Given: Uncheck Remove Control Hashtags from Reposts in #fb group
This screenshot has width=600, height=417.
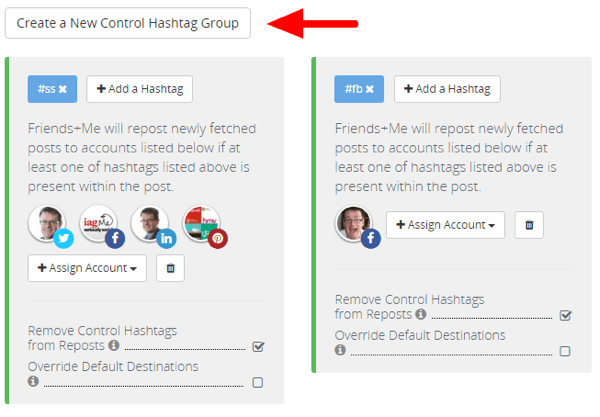Looking at the screenshot, I should click(x=566, y=315).
